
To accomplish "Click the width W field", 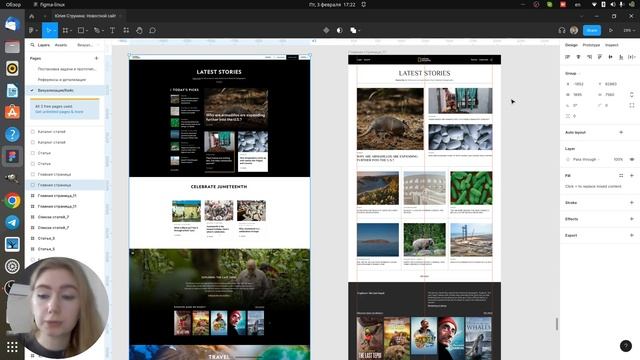I will 579,95.
